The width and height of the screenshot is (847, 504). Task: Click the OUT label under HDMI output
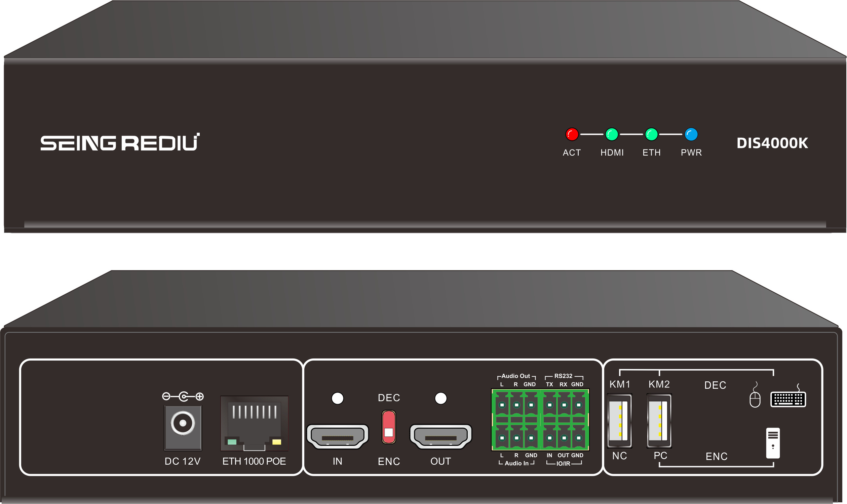tap(440, 461)
